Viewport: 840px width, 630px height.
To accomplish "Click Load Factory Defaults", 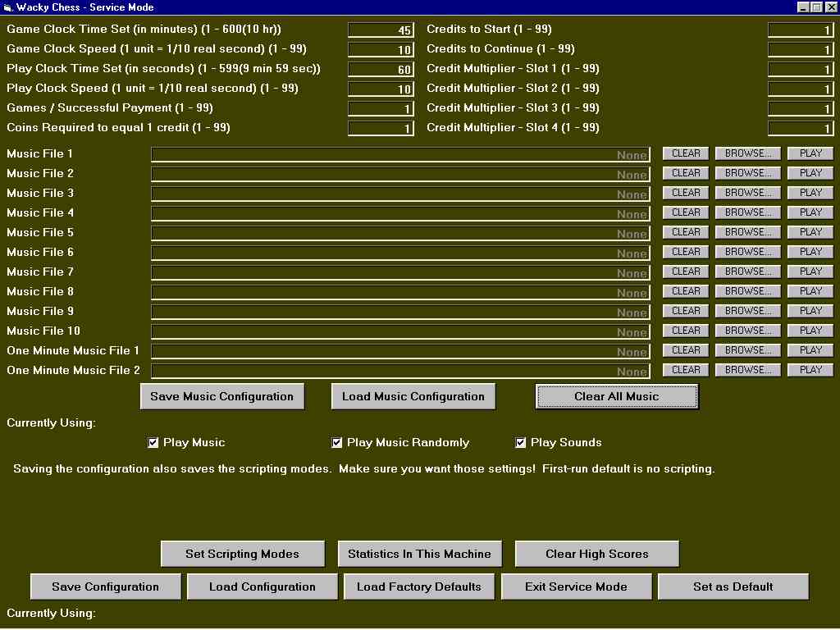I will tap(419, 587).
